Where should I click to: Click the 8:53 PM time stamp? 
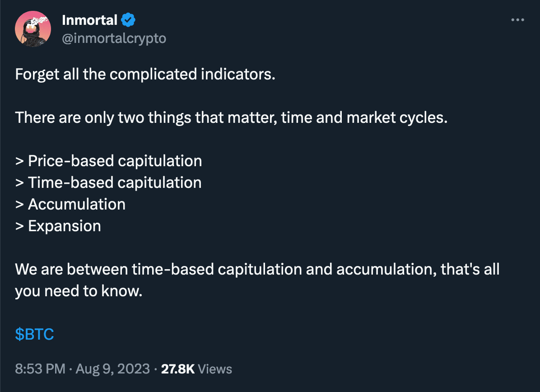point(40,369)
